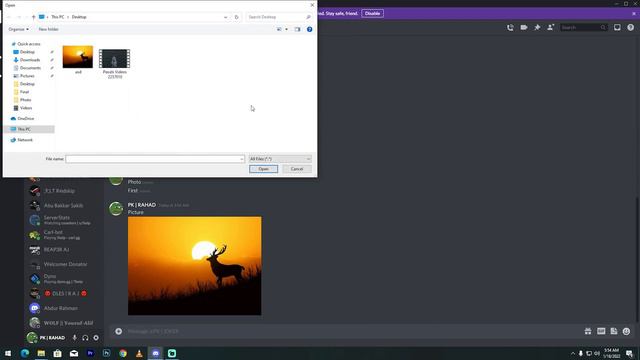Viewport: 640px width, 360px height.
Task: Open Microsoft Edge from taskbar
Action: point(24,353)
